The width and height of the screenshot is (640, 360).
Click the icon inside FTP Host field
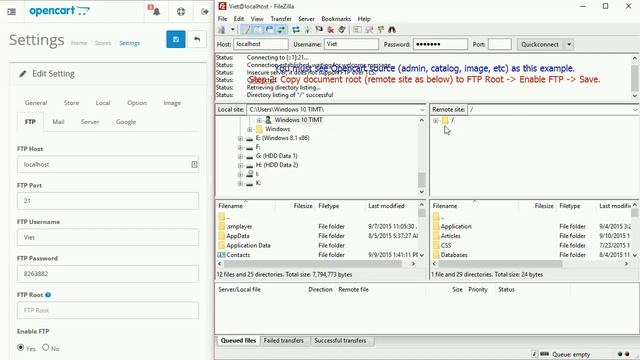pos(194,164)
